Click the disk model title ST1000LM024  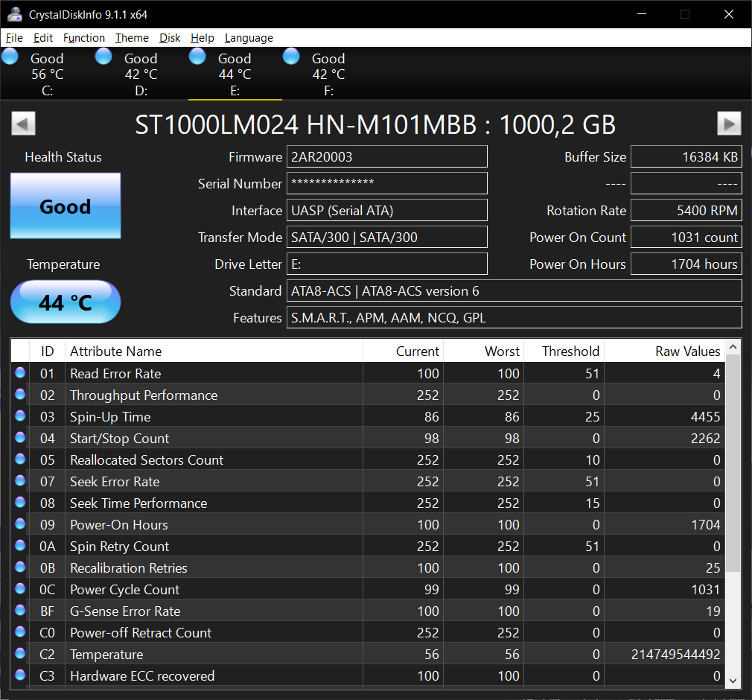[x=375, y=125]
